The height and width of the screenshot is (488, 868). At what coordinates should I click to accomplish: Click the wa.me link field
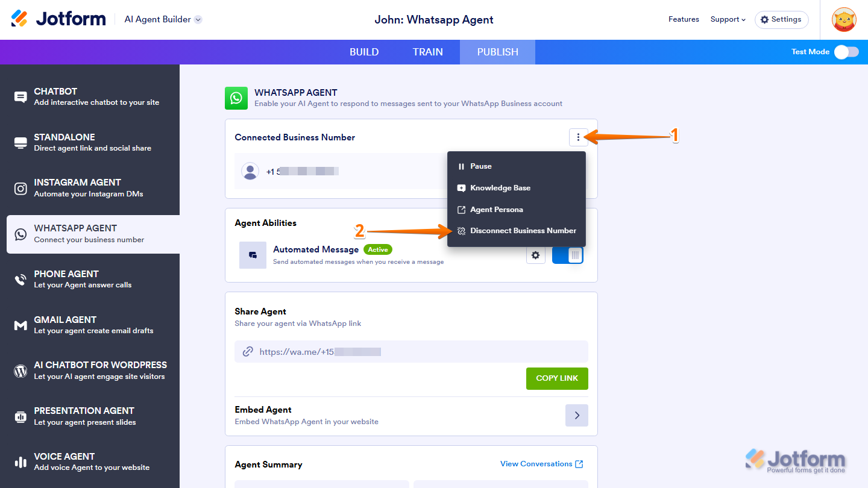click(411, 352)
